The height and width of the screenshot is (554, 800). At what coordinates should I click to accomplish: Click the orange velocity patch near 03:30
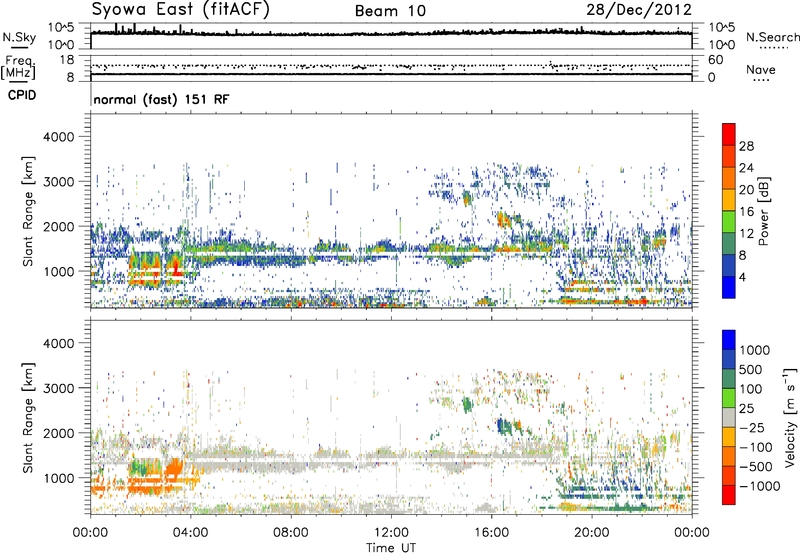click(x=174, y=469)
